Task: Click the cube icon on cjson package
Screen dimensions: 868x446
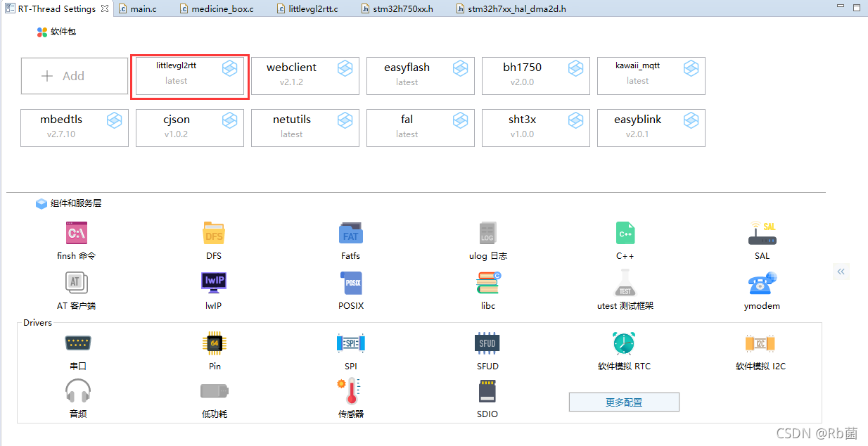Action: [x=229, y=120]
